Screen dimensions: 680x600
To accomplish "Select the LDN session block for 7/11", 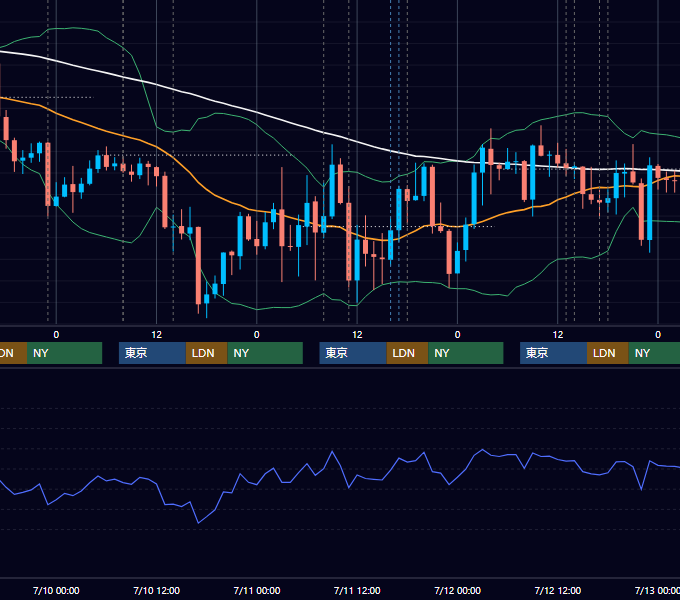I will pyautogui.click(x=407, y=353).
